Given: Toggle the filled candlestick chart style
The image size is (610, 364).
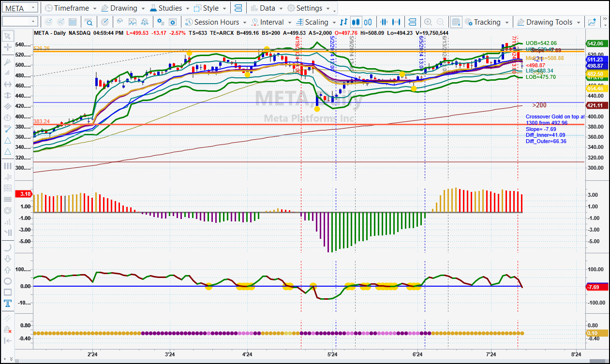Looking at the screenshot, I should [x=356, y=22].
